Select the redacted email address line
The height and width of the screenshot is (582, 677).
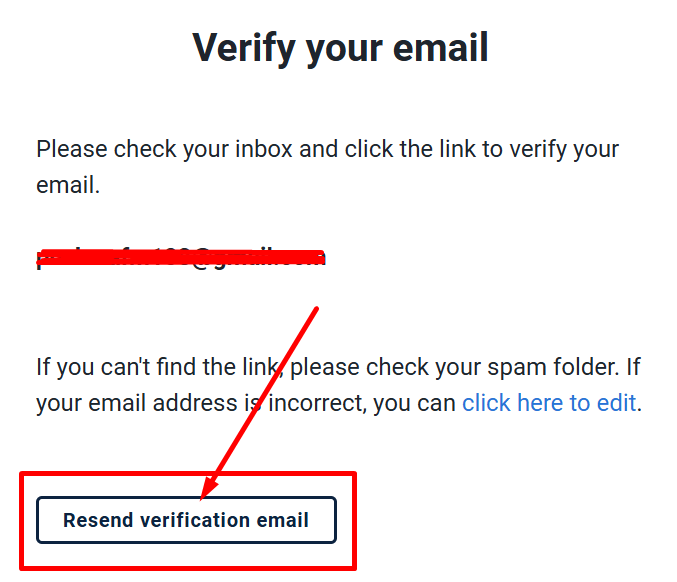click(181, 258)
